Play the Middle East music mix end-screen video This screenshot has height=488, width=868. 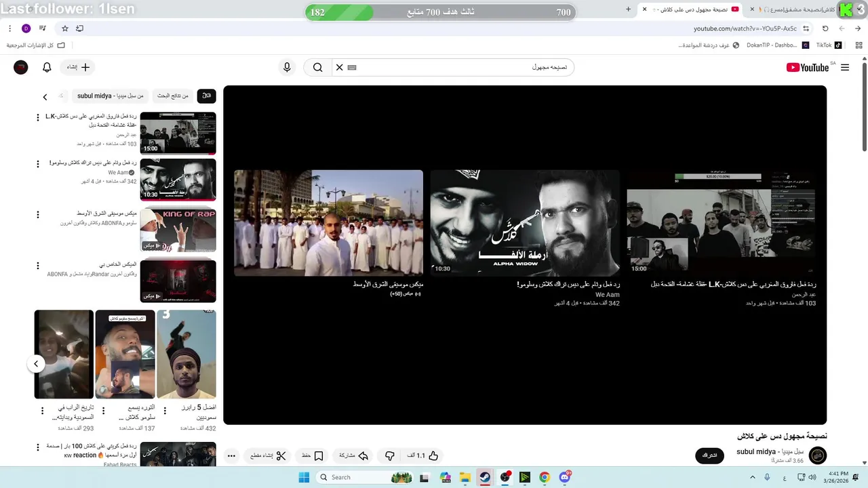click(329, 222)
